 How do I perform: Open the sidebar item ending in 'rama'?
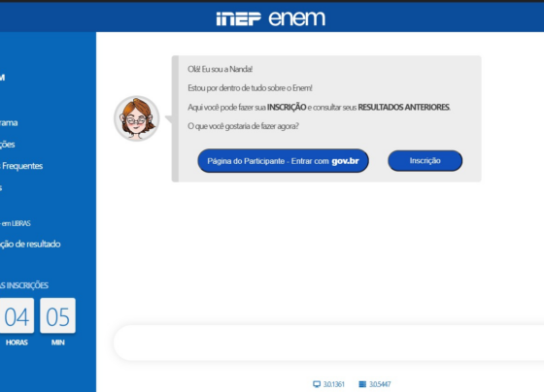point(9,123)
